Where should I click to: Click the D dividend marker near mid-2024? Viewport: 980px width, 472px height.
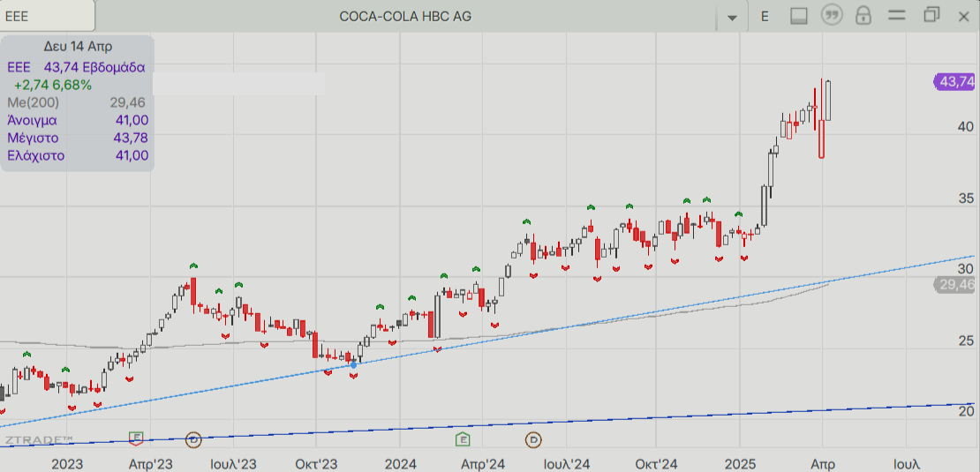pos(534,440)
